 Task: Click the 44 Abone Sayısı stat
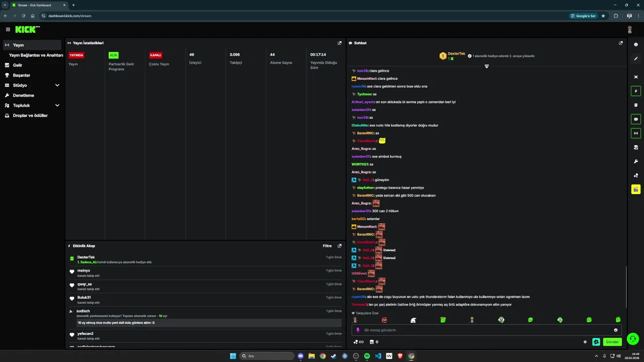click(x=281, y=58)
